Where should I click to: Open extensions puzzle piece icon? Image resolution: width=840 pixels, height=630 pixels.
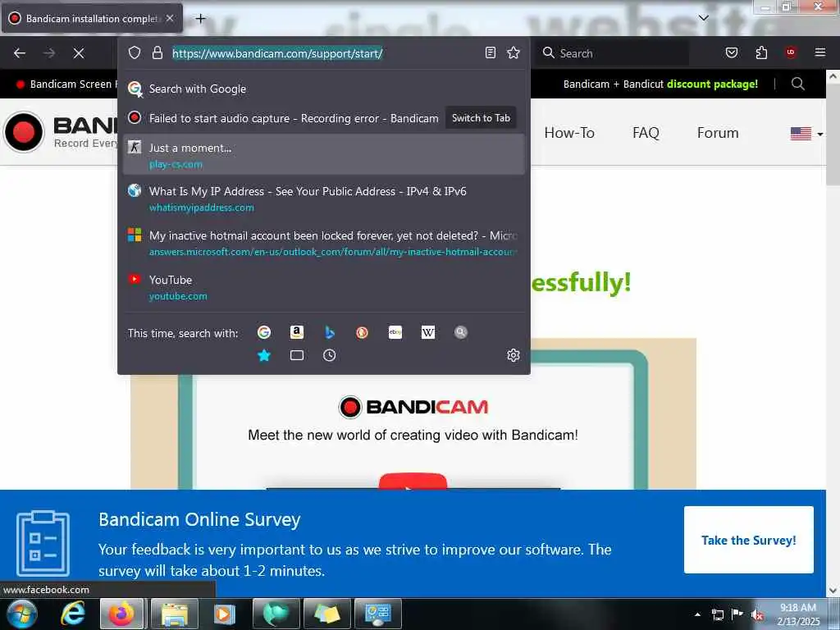761,52
